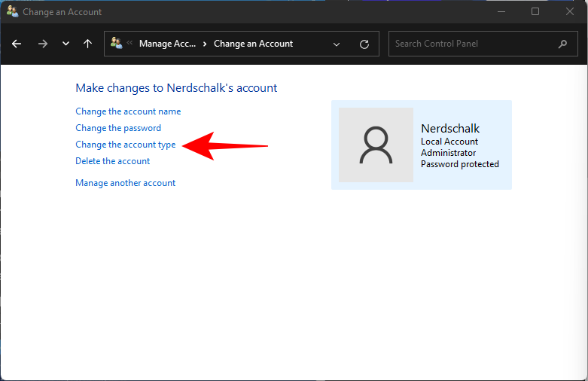Click the user accounts icon in address bar
The image size is (588, 381).
[x=116, y=44]
